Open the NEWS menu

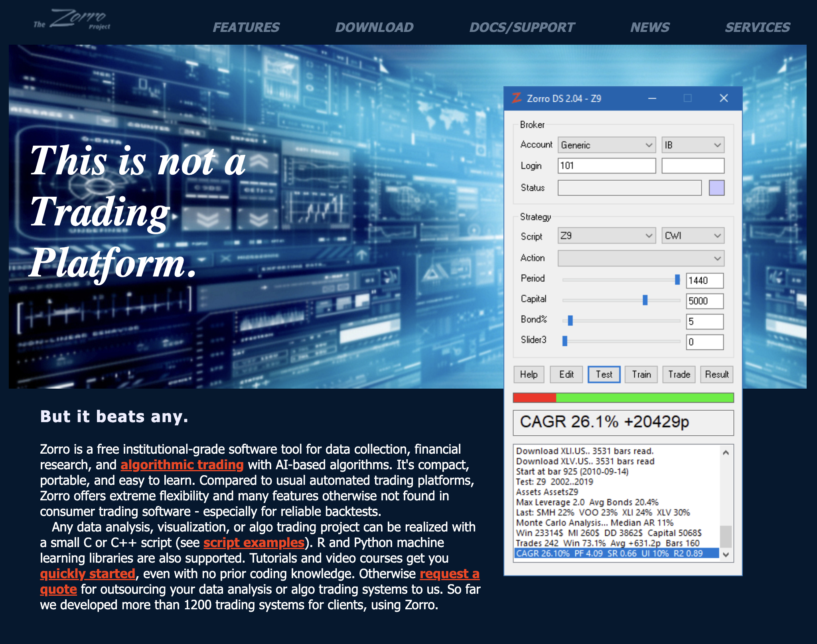coord(650,27)
